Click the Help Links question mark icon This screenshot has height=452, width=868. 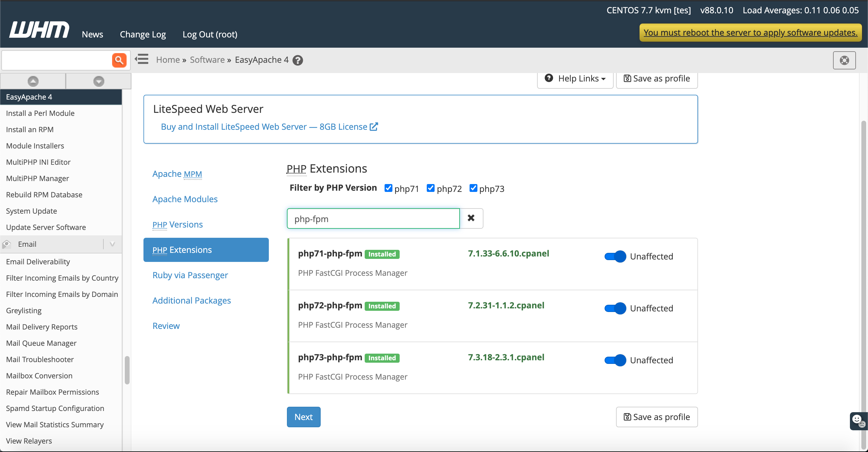click(x=549, y=78)
